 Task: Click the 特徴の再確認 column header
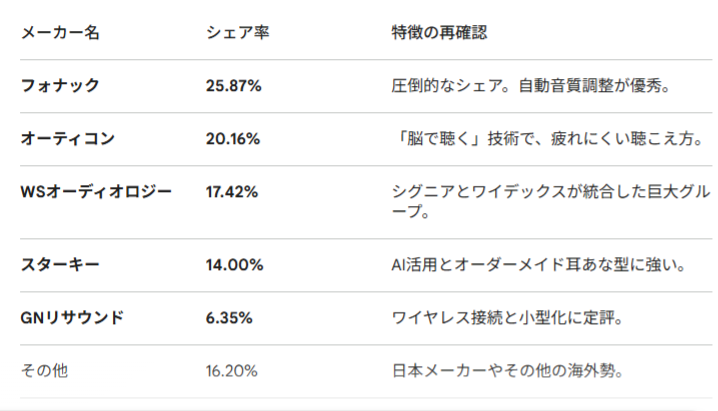[439, 33]
